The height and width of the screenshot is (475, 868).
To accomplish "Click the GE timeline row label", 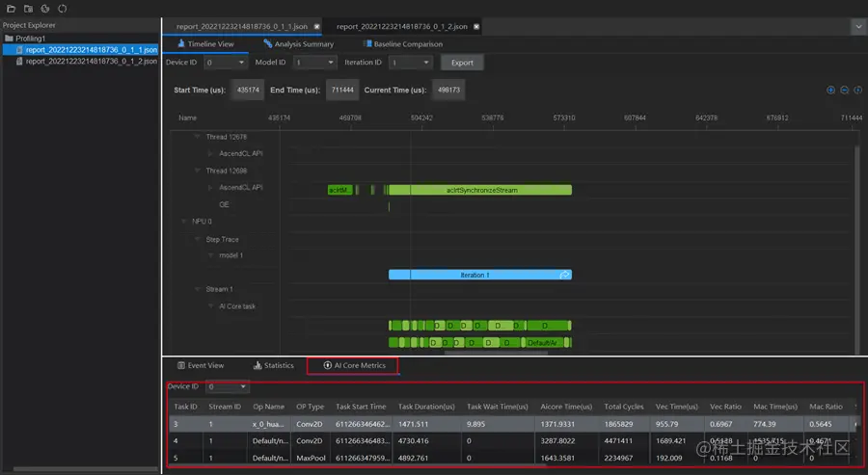I will 224,204.
